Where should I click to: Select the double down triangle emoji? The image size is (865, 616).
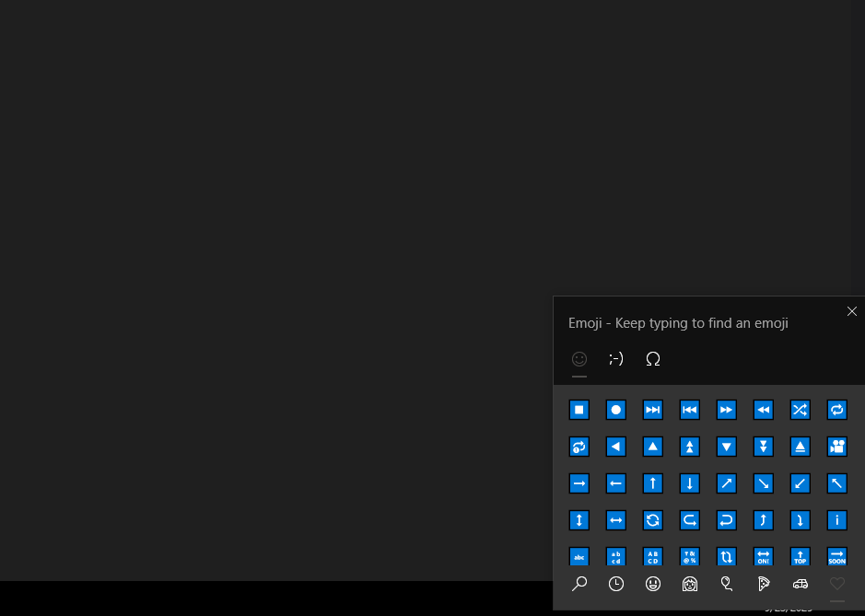click(x=764, y=447)
